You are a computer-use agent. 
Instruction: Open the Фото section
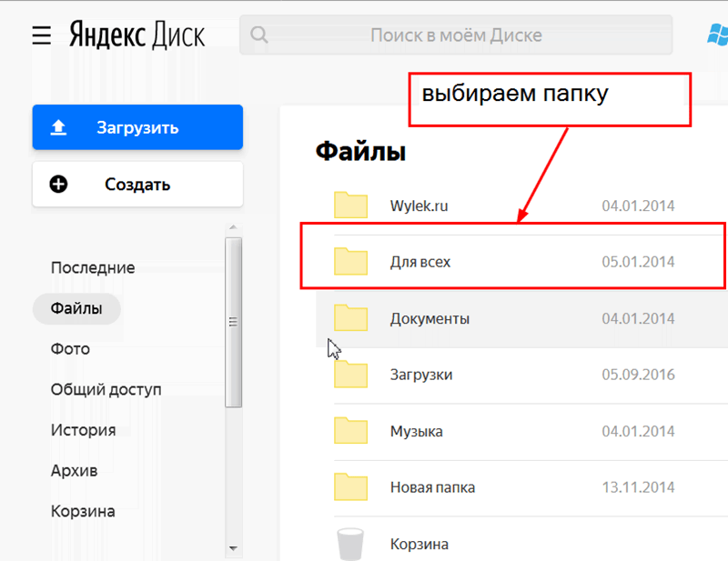[x=70, y=349]
